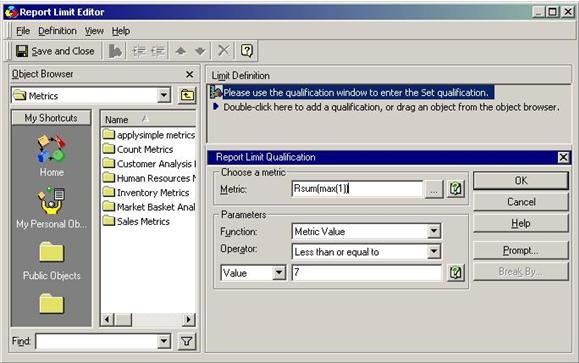
Task: Open the View menu
Action: tap(94, 31)
